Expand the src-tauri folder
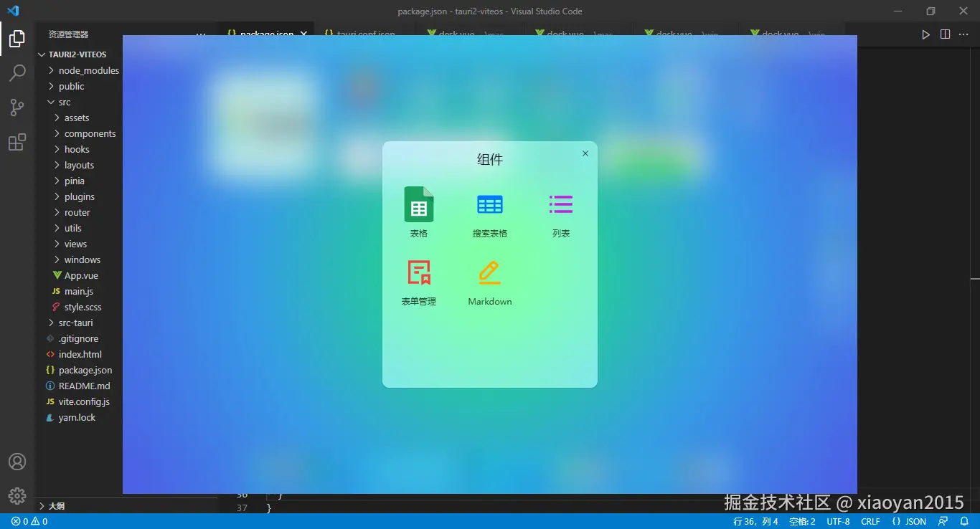980x529 pixels. point(75,323)
